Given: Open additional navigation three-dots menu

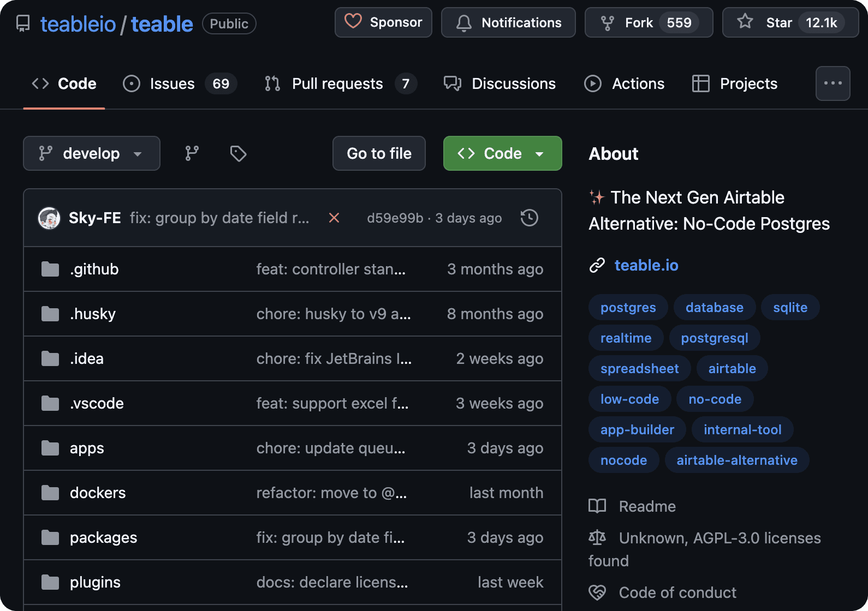Looking at the screenshot, I should (833, 83).
